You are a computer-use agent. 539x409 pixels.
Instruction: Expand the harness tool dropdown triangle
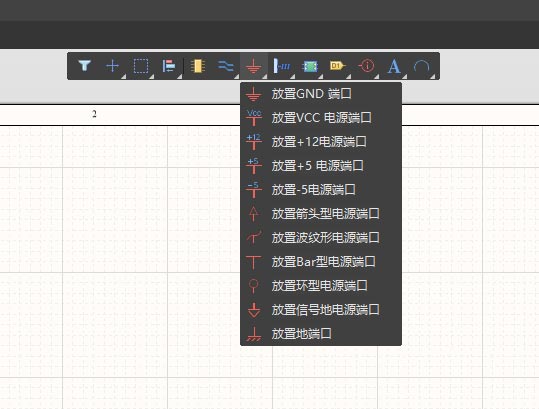coord(293,77)
